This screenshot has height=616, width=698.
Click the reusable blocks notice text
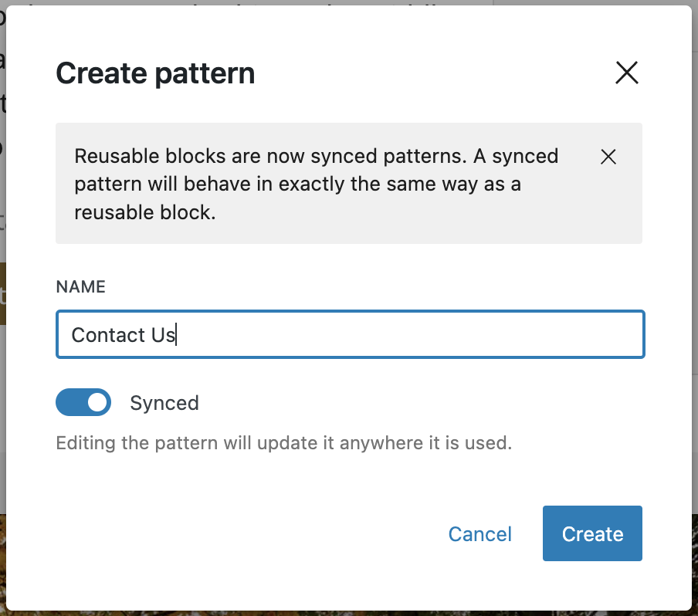[316, 184]
